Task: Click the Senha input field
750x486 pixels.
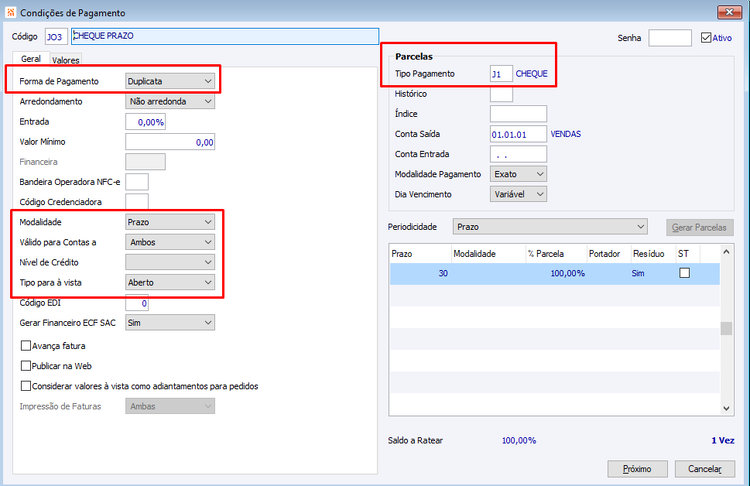Action: pos(670,38)
